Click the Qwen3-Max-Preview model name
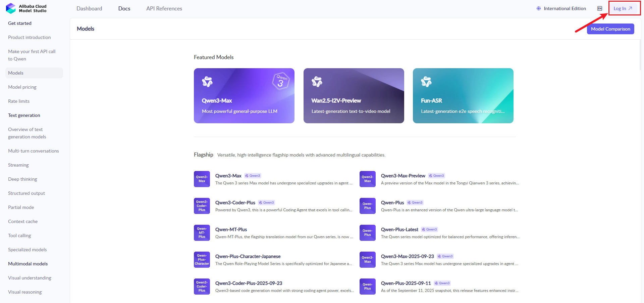This screenshot has width=644, height=303. 403,176
